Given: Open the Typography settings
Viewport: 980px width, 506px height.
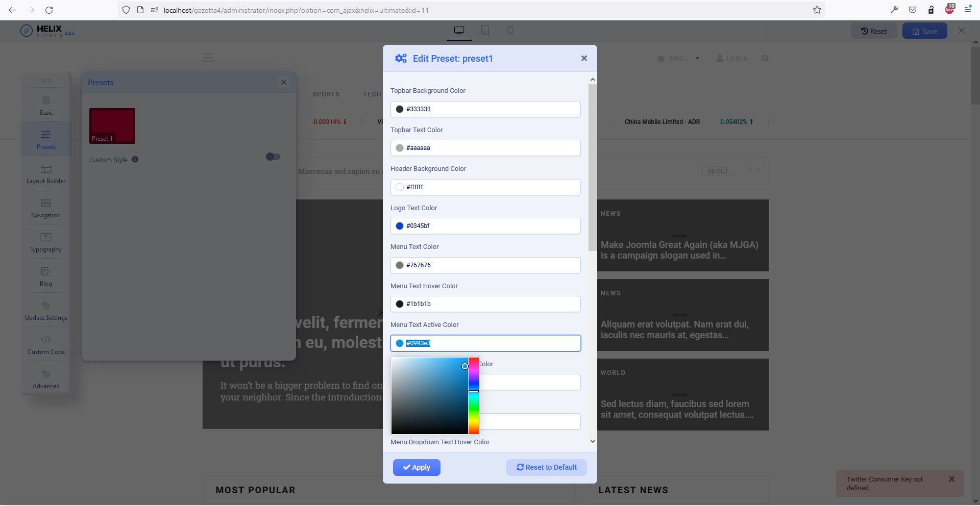Looking at the screenshot, I should click(46, 242).
